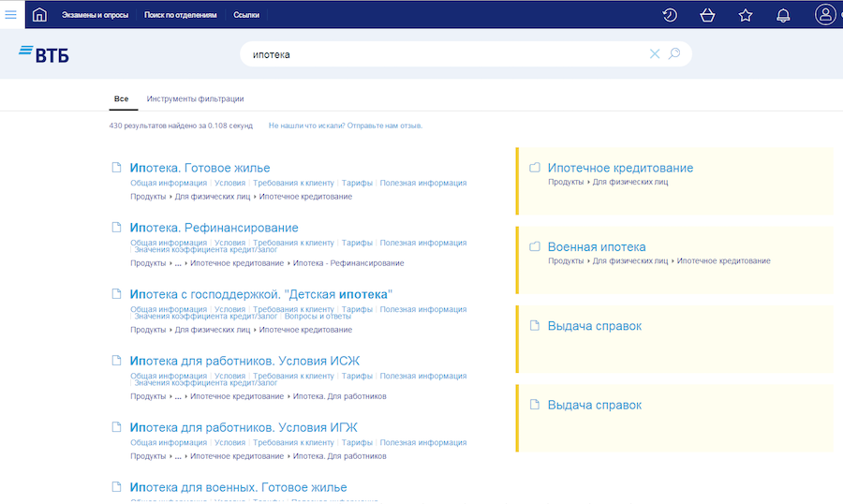
Task: Click the magnifier search icon
Action: [674, 54]
